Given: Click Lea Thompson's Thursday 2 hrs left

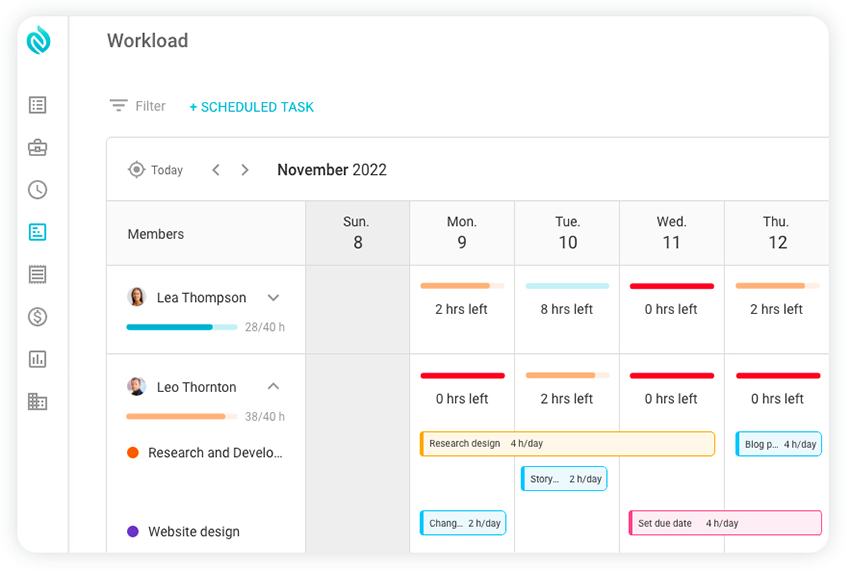Looking at the screenshot, I should tap(776, 309).
